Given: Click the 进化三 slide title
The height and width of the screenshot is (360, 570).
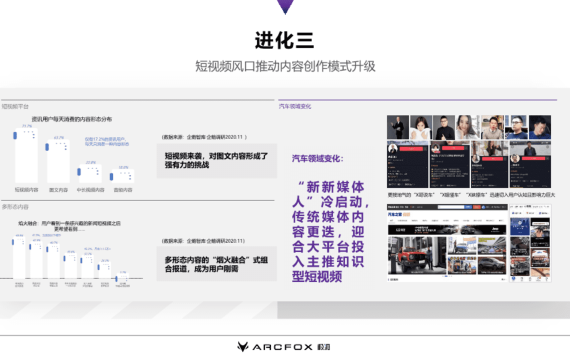Looking at the screenshot, I should [284, 40].
